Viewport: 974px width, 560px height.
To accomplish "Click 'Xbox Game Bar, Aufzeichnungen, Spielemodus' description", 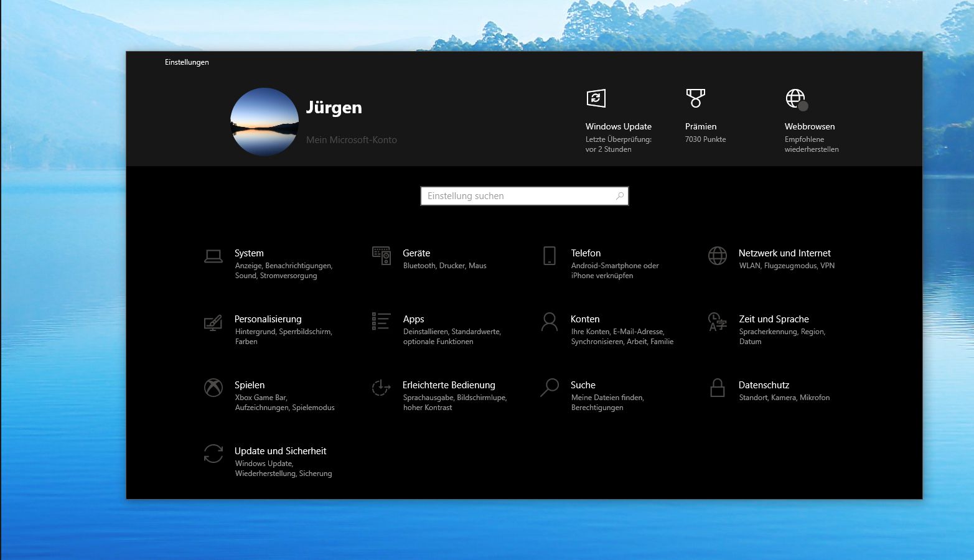I will pos(285,403).
